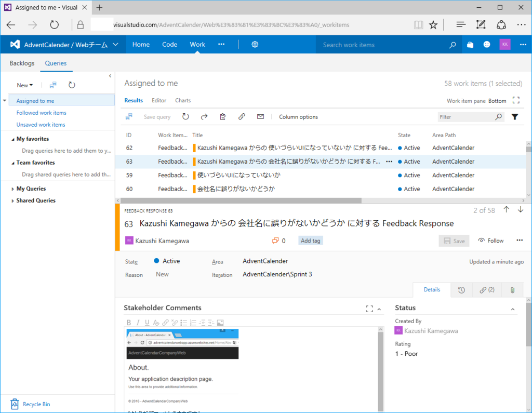The height and width of the screenshot is (413, 532).
Task: Expand the My Queries folder
Action: coord(12,189)
